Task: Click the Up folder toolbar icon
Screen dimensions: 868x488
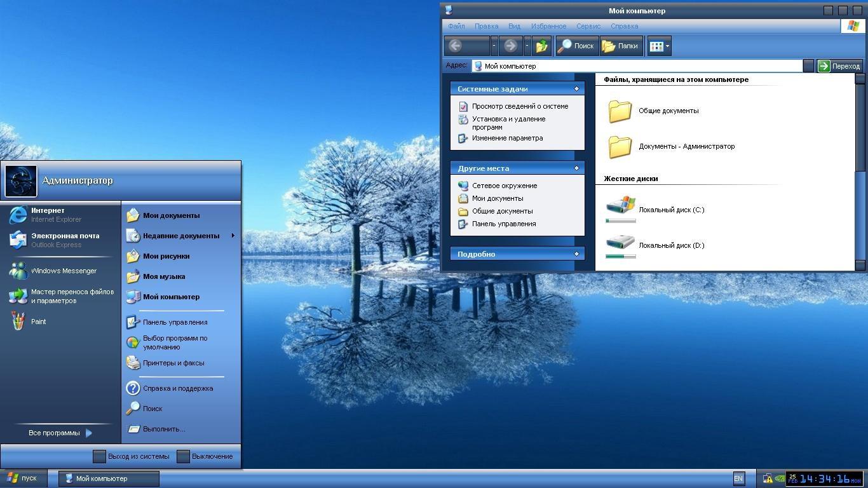Action: [542, 46]
